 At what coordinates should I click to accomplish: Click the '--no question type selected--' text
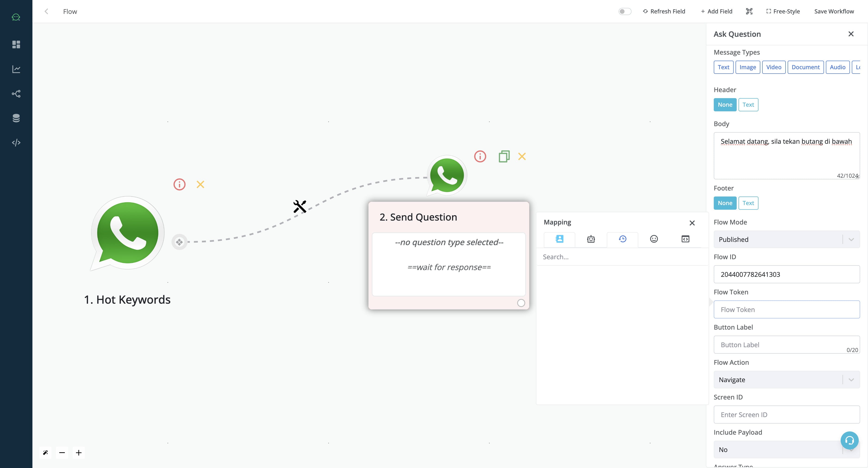point(449,242)
